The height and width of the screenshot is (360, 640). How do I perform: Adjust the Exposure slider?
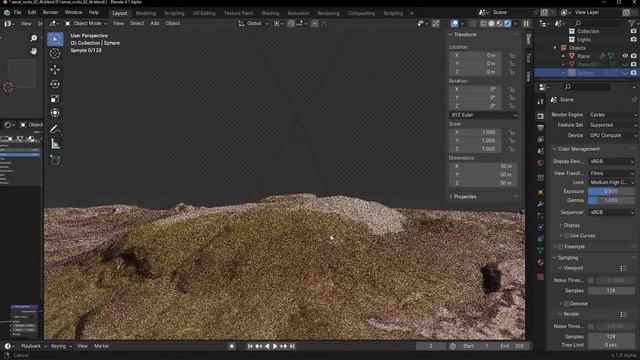point(611,191)
